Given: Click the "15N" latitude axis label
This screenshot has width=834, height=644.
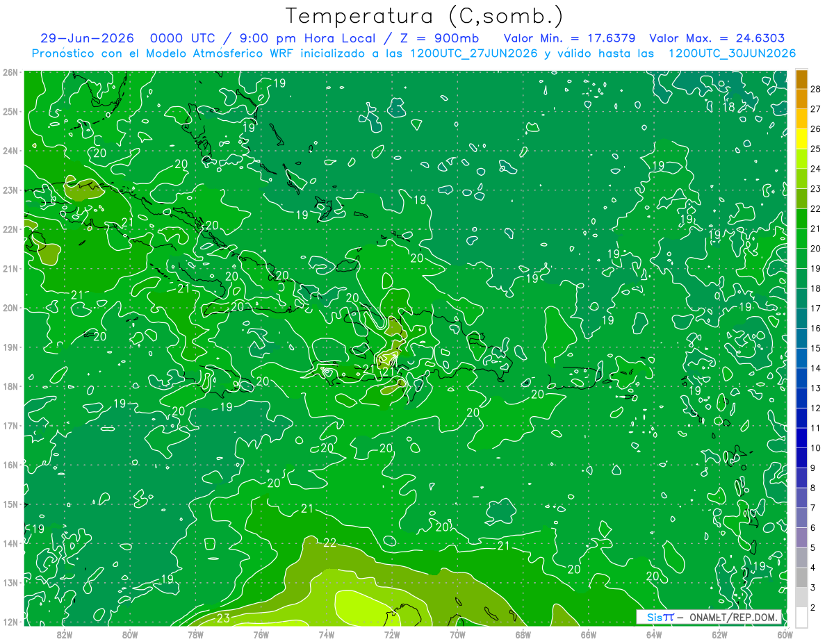Looking at the screenshot, I should coord(10,504).
